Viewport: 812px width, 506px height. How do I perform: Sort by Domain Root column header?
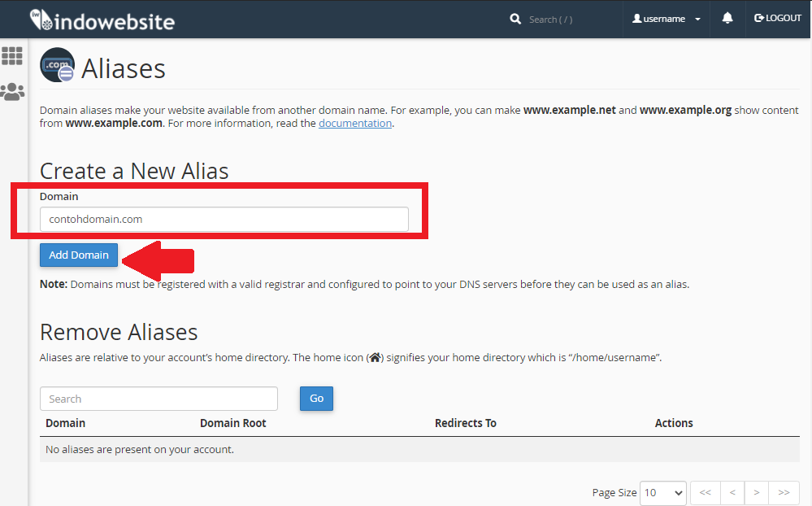tap(232, 423)
